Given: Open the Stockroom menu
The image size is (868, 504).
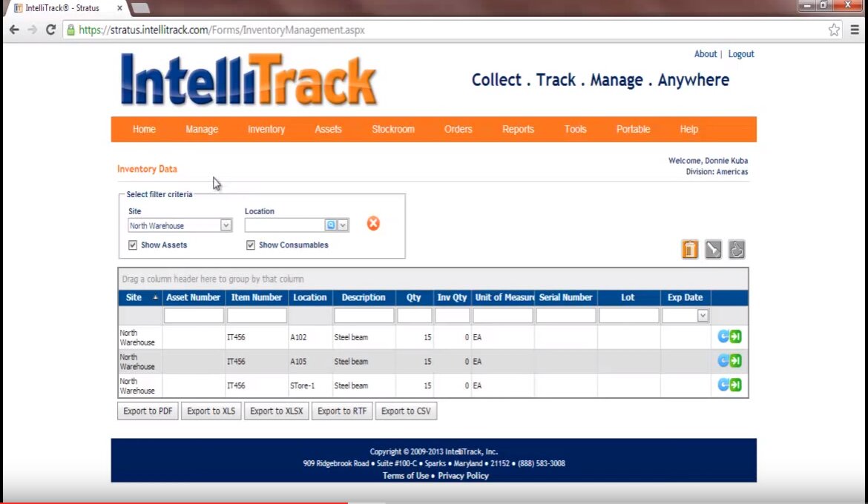Looking at the screenshot, I should (x=393, y=129).
